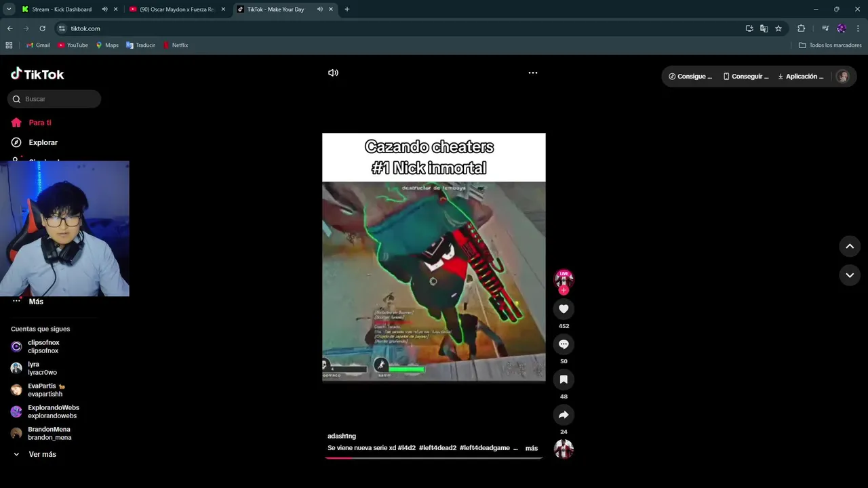Go back in browser history
The image size is (868, 488).
(x=9, y=28)
